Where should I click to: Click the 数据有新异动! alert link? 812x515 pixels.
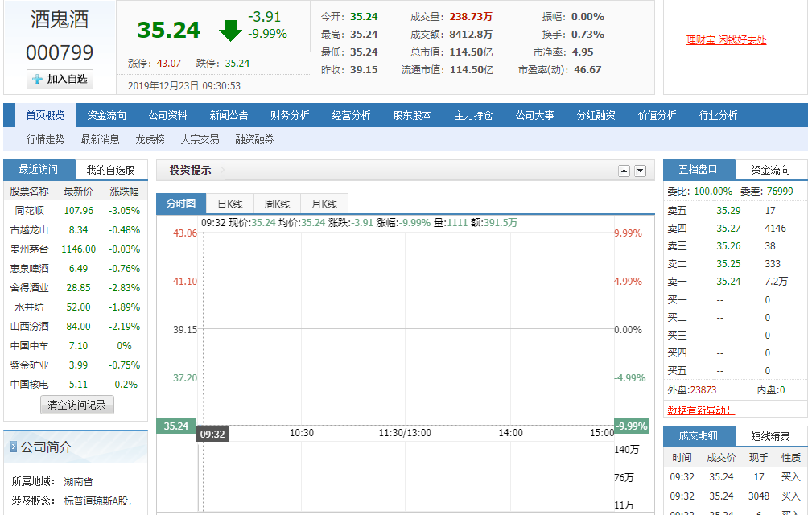[x=701, y=410]
